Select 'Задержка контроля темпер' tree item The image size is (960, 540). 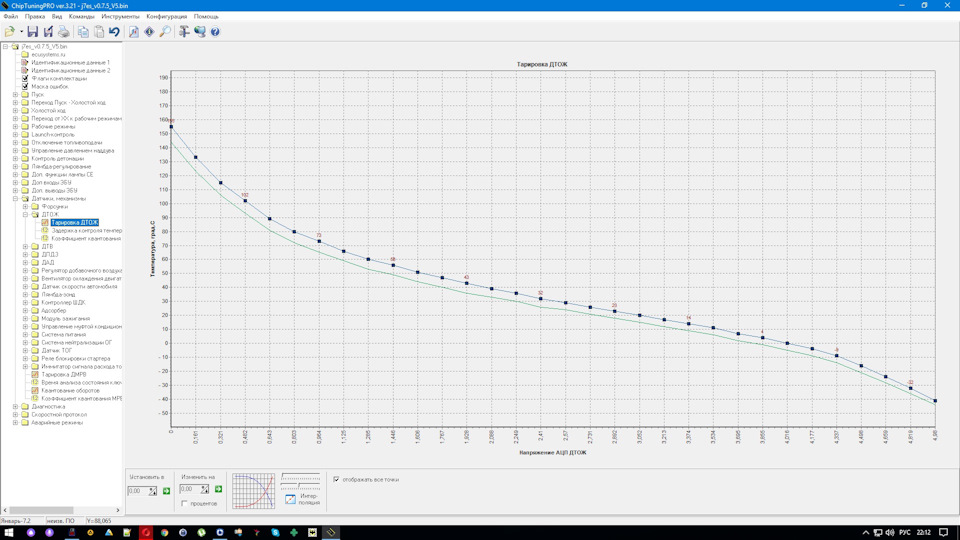(86, 231)
